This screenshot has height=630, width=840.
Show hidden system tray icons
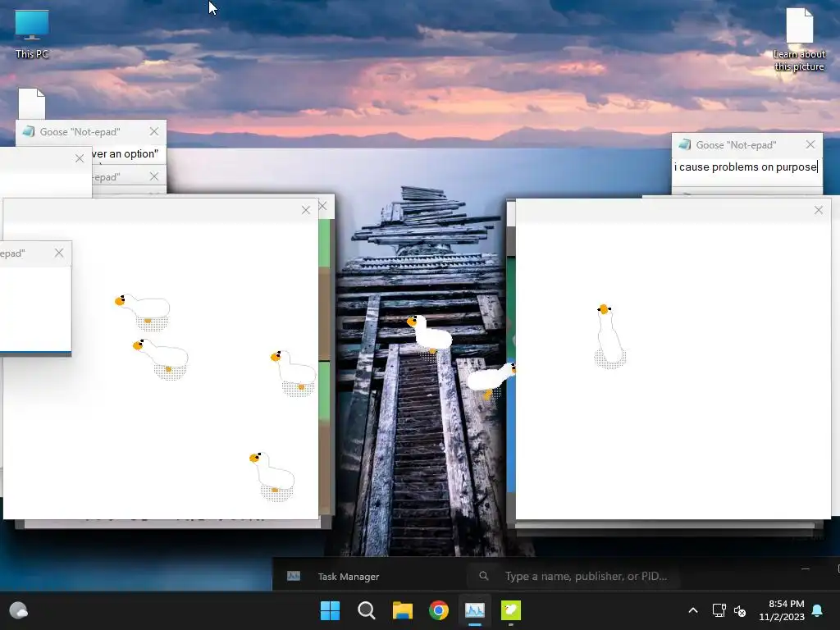click(692, 610)
